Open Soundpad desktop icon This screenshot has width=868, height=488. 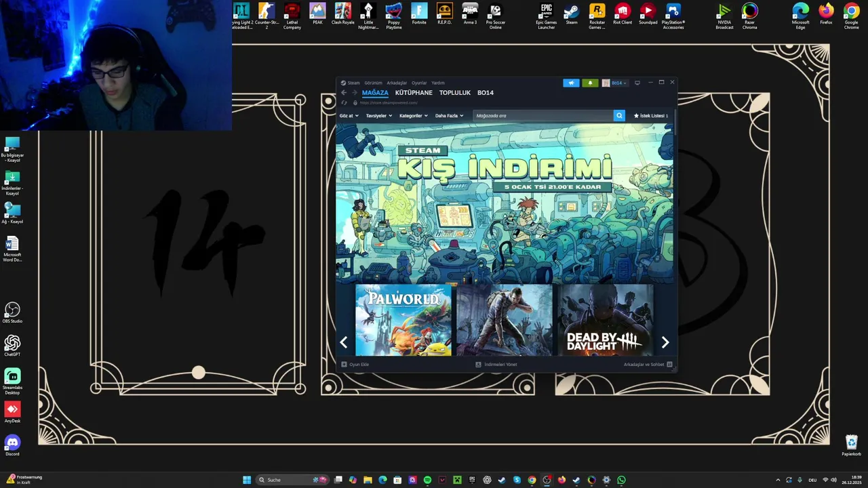648,14
